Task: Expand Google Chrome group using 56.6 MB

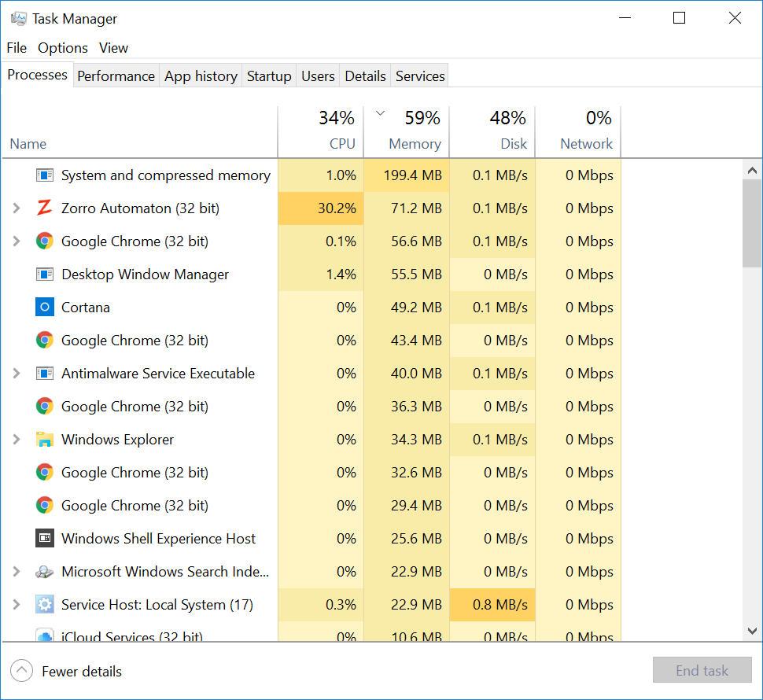Action: (17, 241)
